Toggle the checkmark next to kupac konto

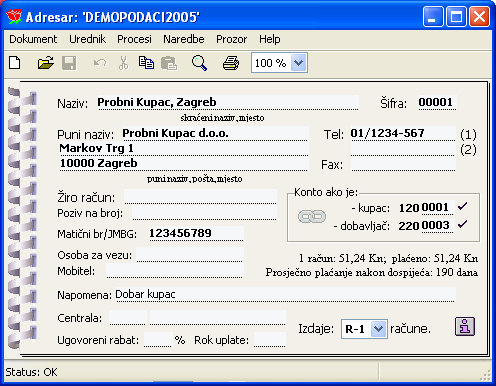[463, 207]
